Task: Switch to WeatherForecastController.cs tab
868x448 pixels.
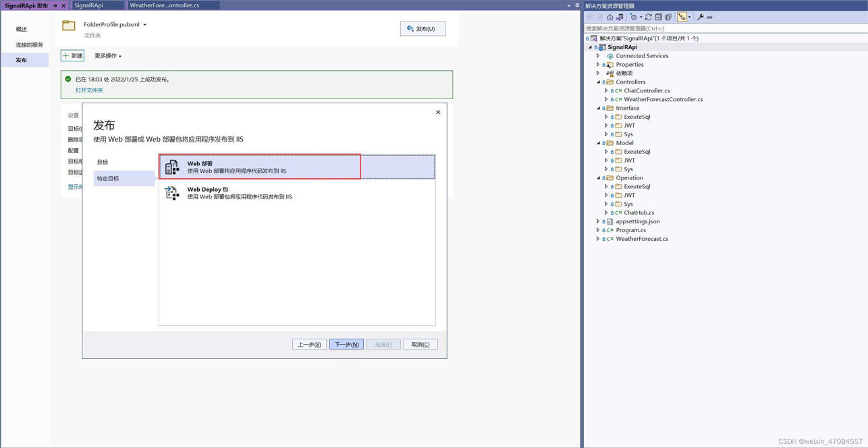Action: pyautogui.click(x=164, y=5)
